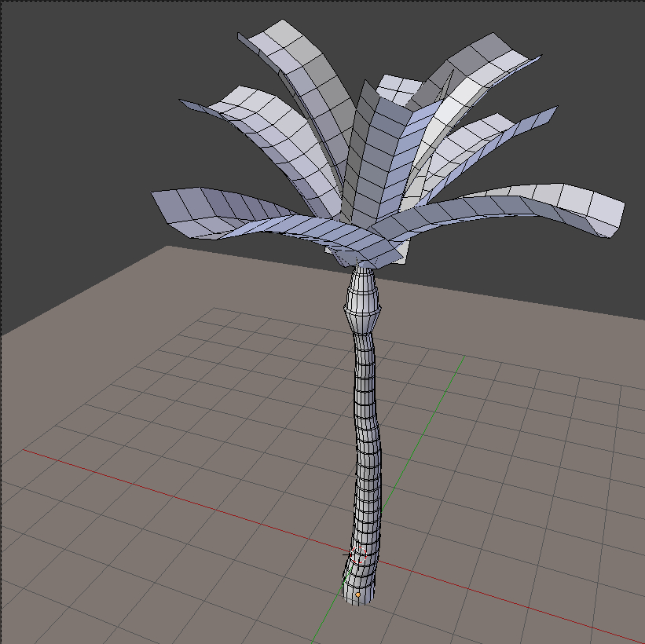Click the 3D cursor on the trunk
This screenshot has width=645, height=644.
click(x=358, y=554)
